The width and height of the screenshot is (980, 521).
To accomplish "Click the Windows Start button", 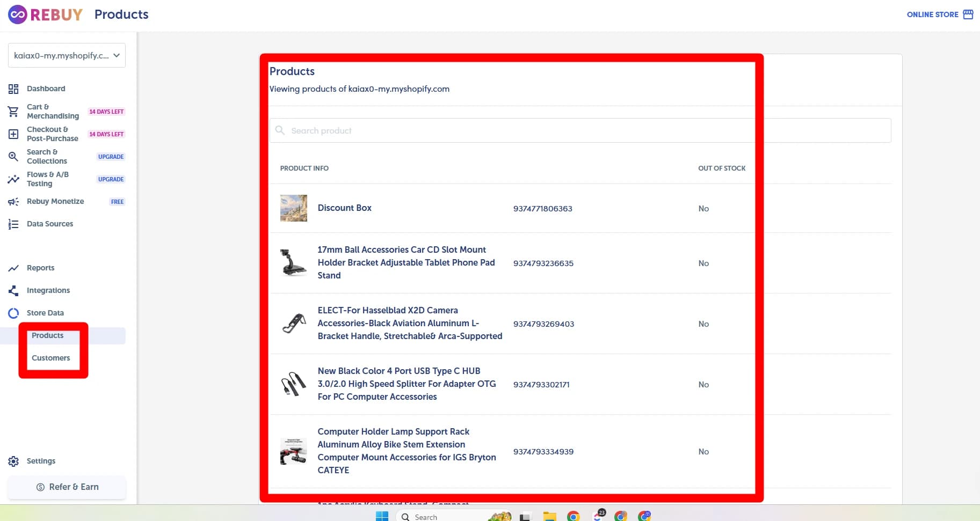I will (382, 517).
